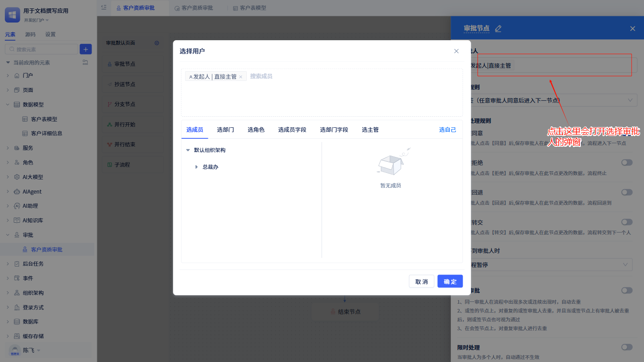Screen dimensions: 644x362
Task: Click the pencil edit icon next to 审批节点 title
Action: [498, 28]
